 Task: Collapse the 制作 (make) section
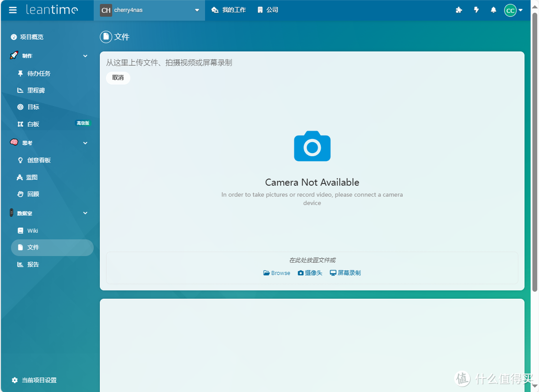coord(85,55)
